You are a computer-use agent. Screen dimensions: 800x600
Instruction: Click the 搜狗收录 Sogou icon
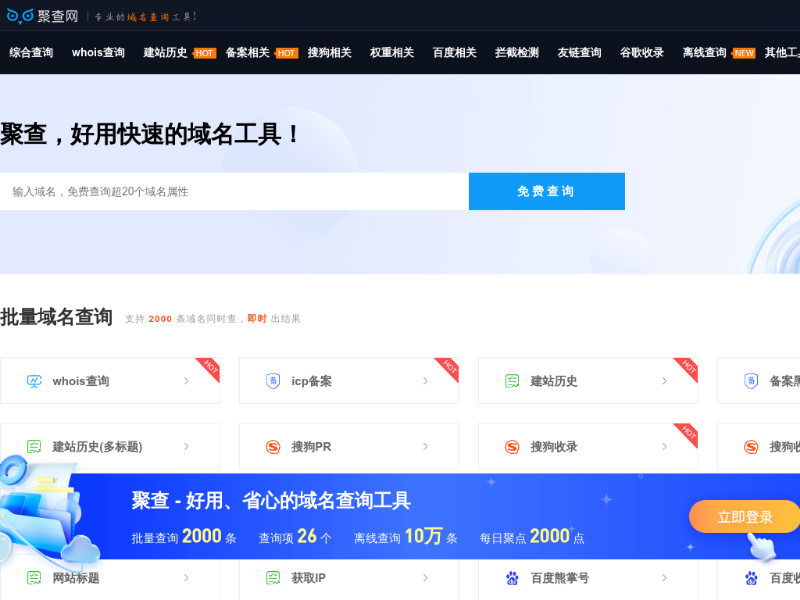coord(512,447)
